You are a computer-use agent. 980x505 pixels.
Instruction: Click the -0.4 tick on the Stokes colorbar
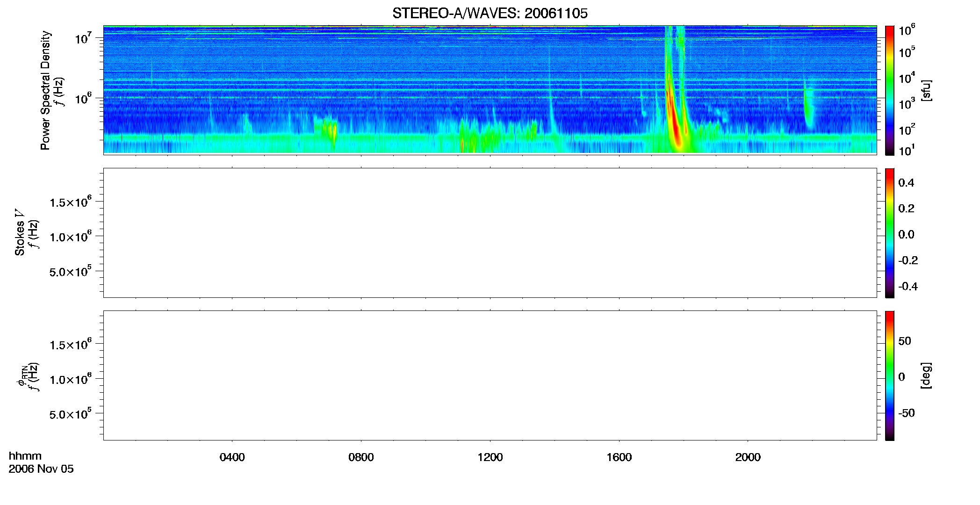click(908, 286)
